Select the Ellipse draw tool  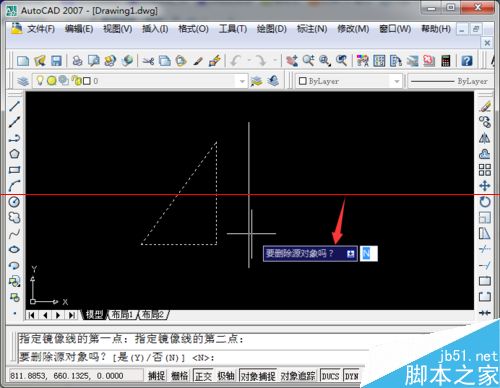[x=14, y=249]
